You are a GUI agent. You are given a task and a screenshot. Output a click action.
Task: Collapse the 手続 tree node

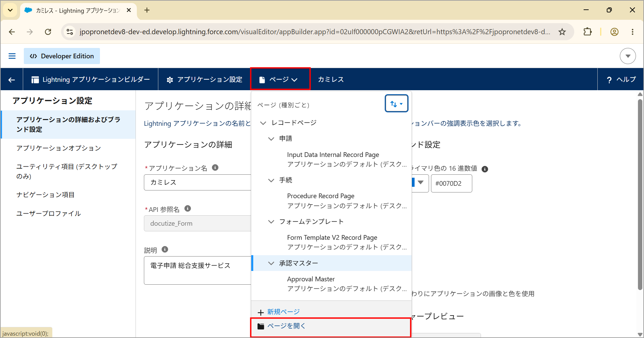[271, 180]
